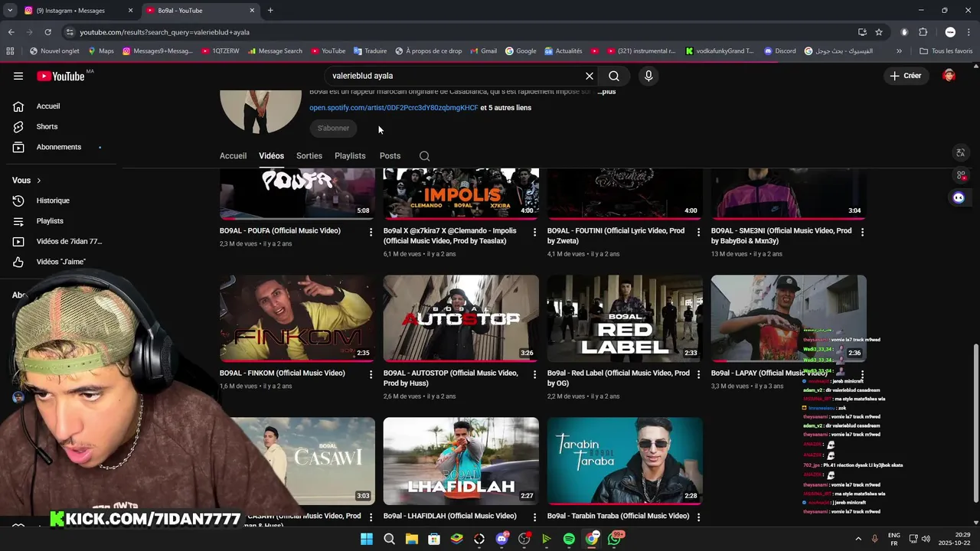
Task: Go to Accueil in the sidebar
Action: point(48,106)
